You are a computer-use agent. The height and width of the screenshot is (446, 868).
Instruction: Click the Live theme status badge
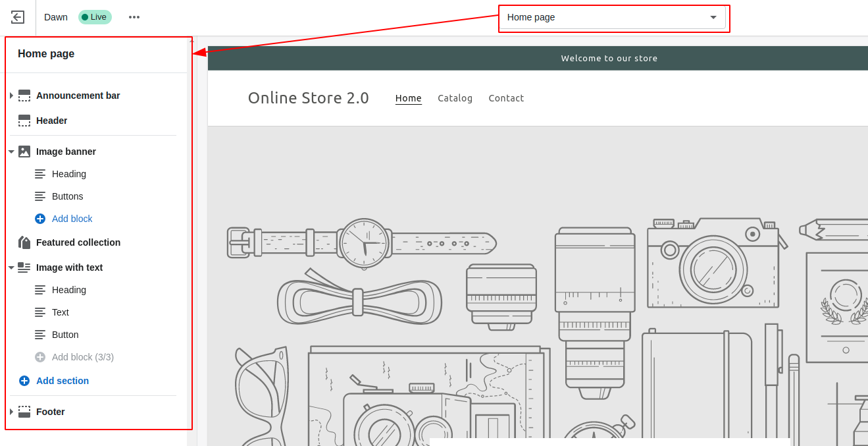click(95, 17)
